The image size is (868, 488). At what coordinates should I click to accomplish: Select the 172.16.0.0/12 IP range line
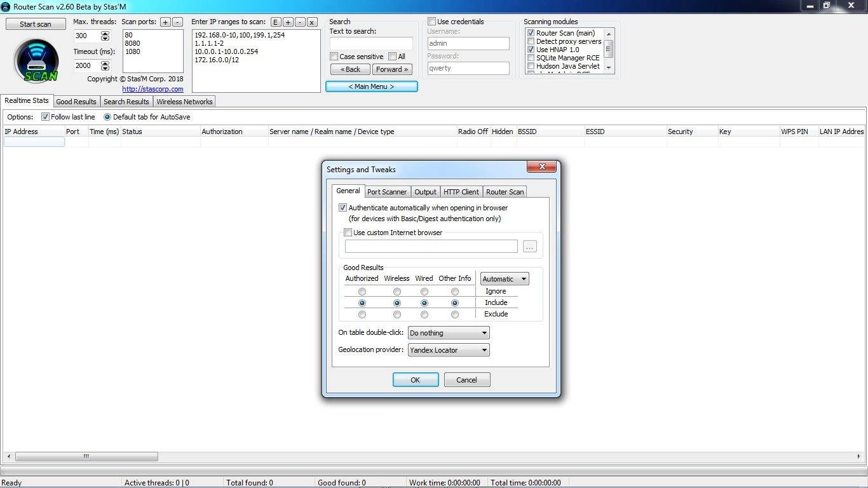point(217,60)
